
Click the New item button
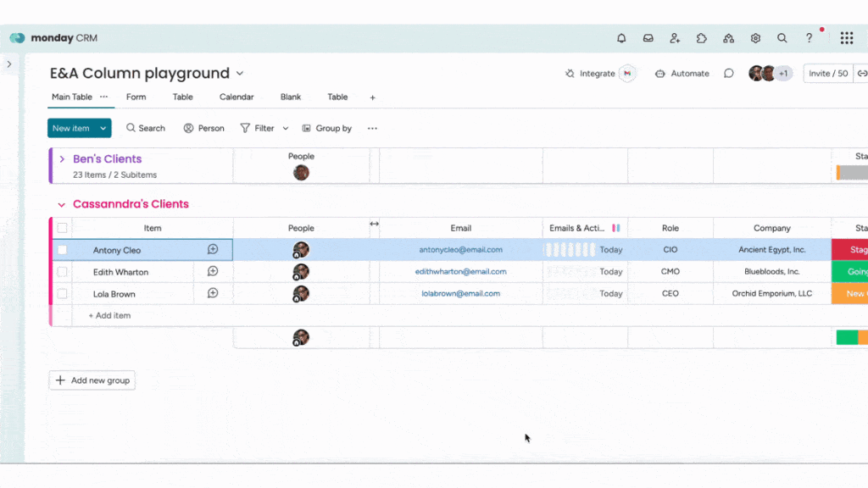click(71, 129)
